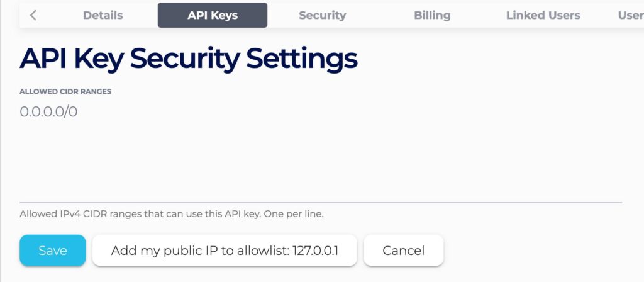Screen dimensions: 644x282
Task: Go back using the left chevron arrow
Action: pyautogui.click(x=33, y=15)
